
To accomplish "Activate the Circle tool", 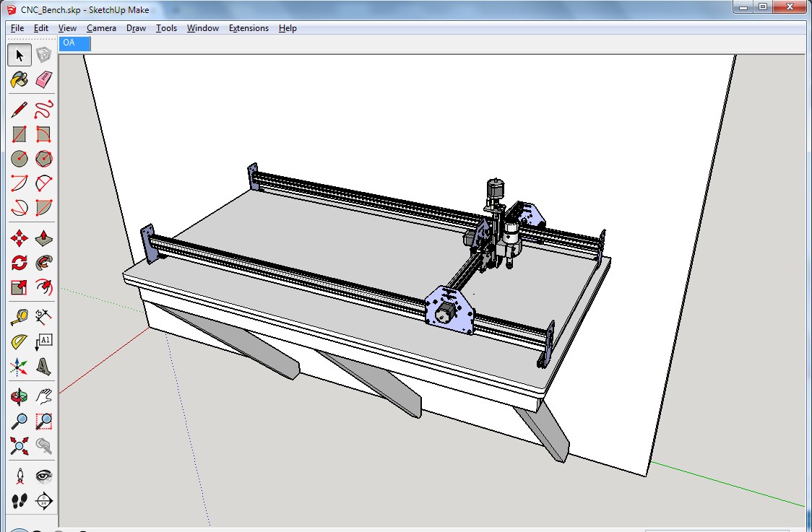I will coord(20,158).
